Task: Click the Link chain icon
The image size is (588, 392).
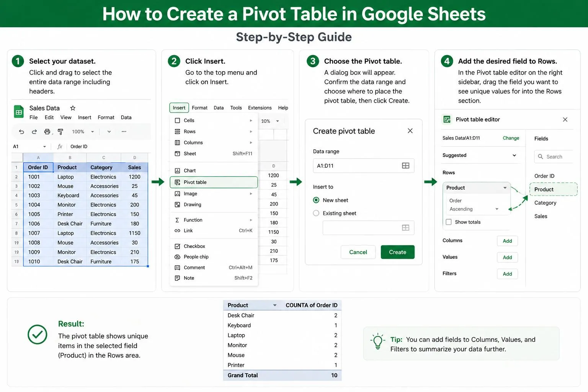Action: click(177, 231)
